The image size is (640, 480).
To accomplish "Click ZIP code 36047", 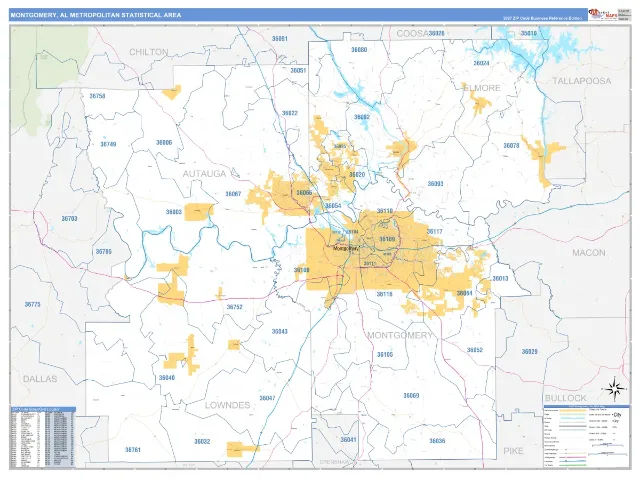I will [267, 398].
